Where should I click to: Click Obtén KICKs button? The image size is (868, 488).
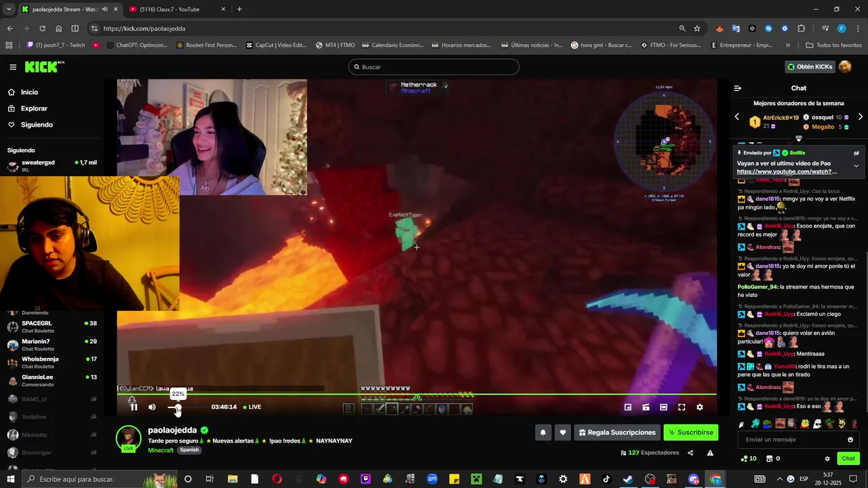coord(809,66)
